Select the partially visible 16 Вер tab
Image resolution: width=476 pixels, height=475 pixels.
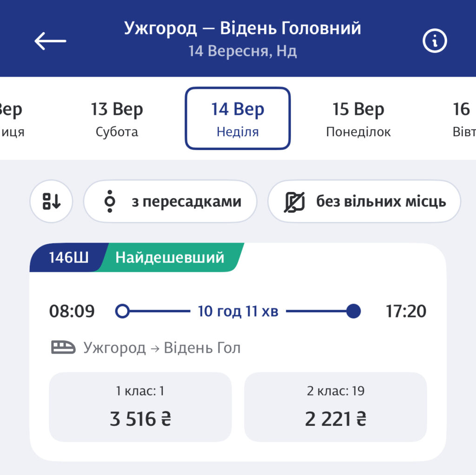[x=463, y=119]
